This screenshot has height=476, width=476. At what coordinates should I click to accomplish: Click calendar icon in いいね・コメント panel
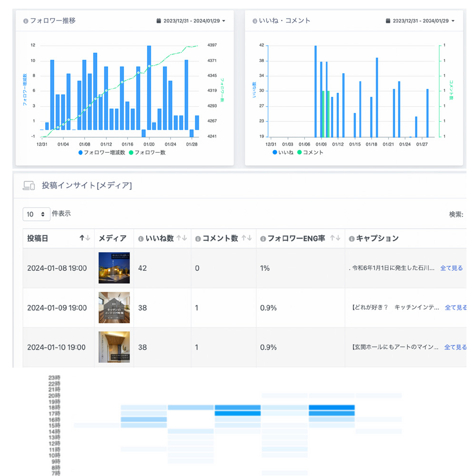388,21
